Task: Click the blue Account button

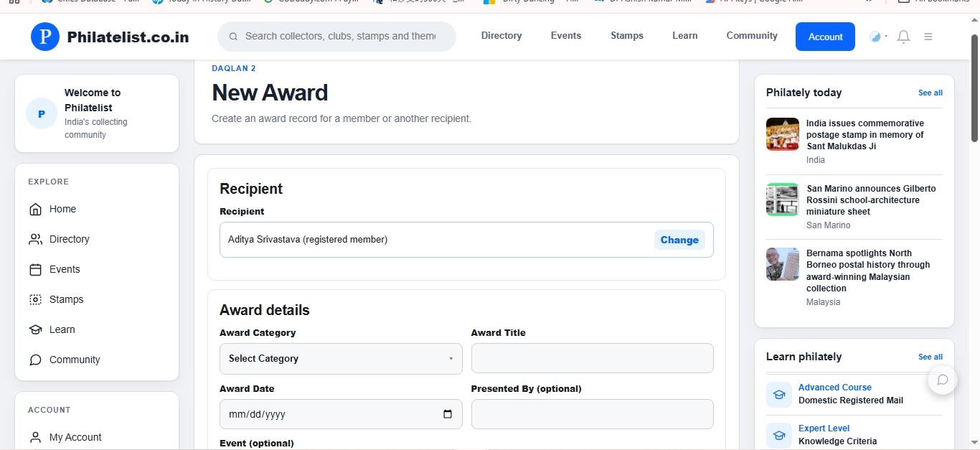Action: point(825,37)
